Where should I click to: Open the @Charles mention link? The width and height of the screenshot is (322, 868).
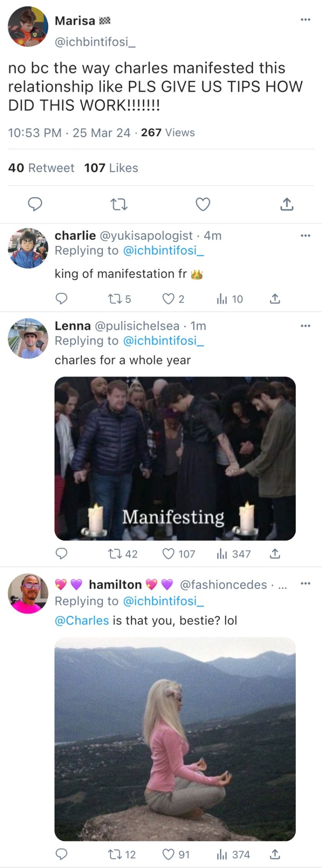pos(82,620)
